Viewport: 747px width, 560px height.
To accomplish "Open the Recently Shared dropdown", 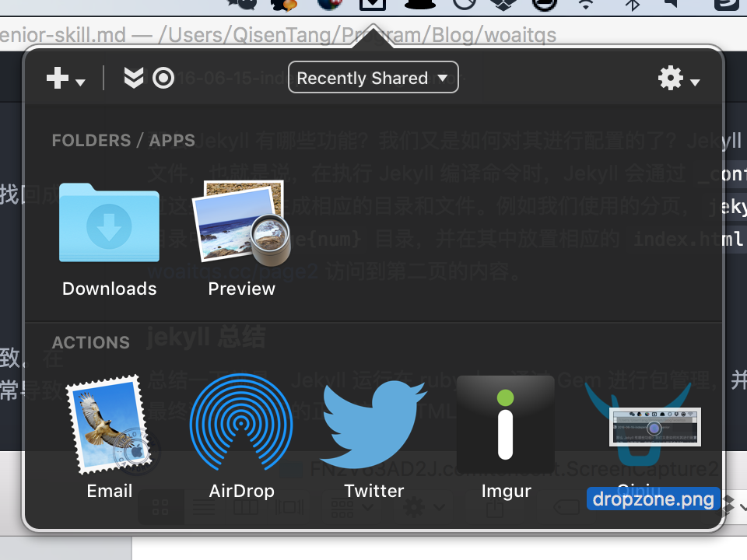I will (x=373, y=77).
